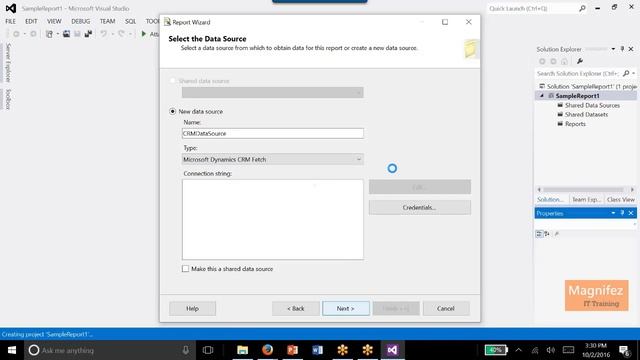Check Make this a shared data source
Screen dimensions: 640x360
point(186,269)
